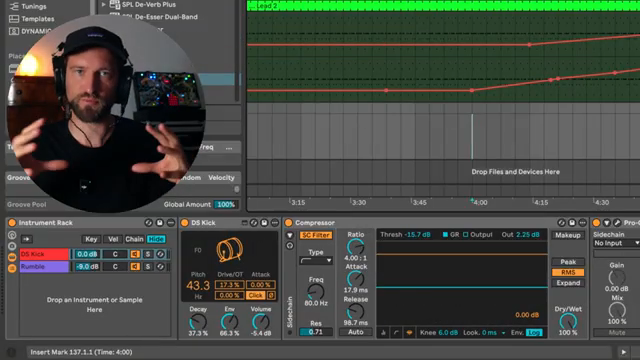Toggle the Makeup button

[x=568, y=235]
